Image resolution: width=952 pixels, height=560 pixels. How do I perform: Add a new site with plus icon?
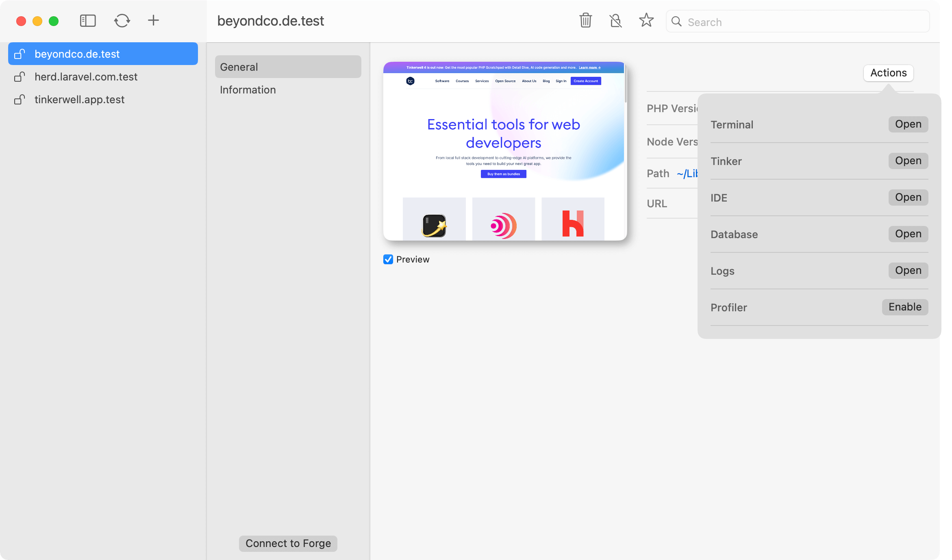click(x=153, y=20)
